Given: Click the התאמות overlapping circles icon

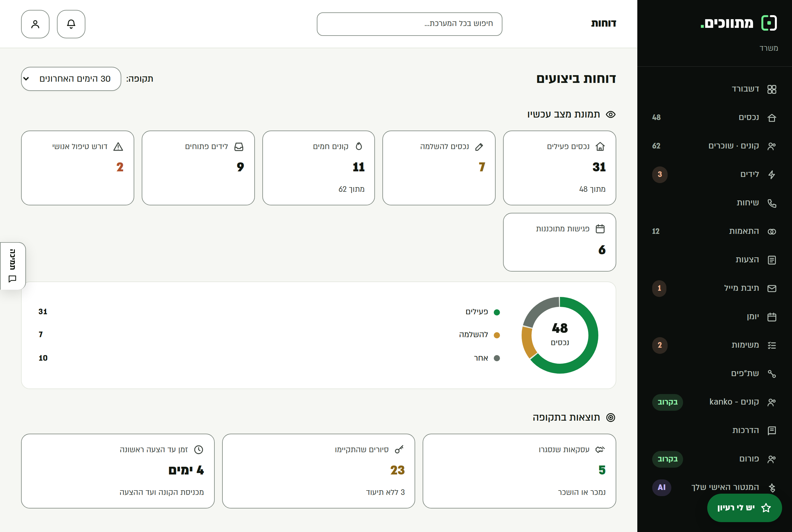Looking at the screenshot, I should point(772,232).
